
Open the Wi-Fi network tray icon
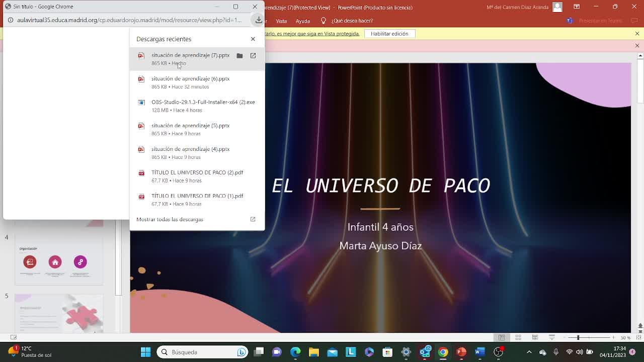tap(570, 352)
